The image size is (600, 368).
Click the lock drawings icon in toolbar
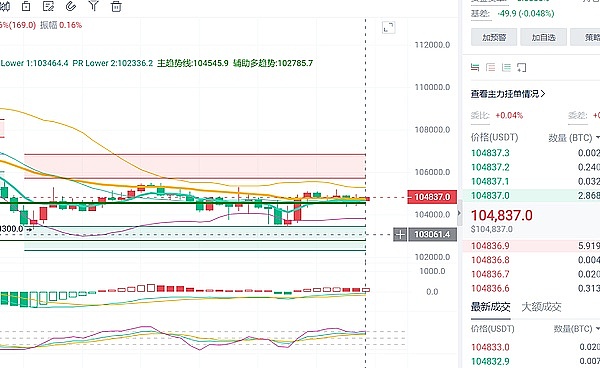click(x=26, y=6)
